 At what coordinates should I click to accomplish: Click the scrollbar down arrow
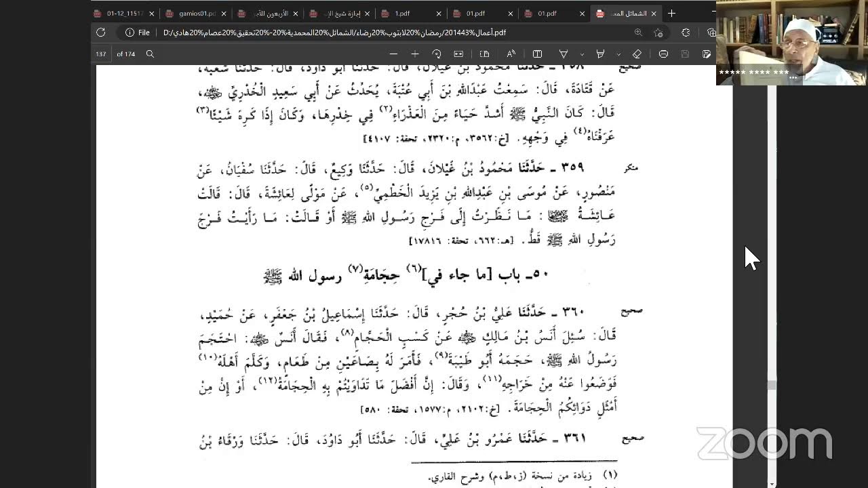771,483
